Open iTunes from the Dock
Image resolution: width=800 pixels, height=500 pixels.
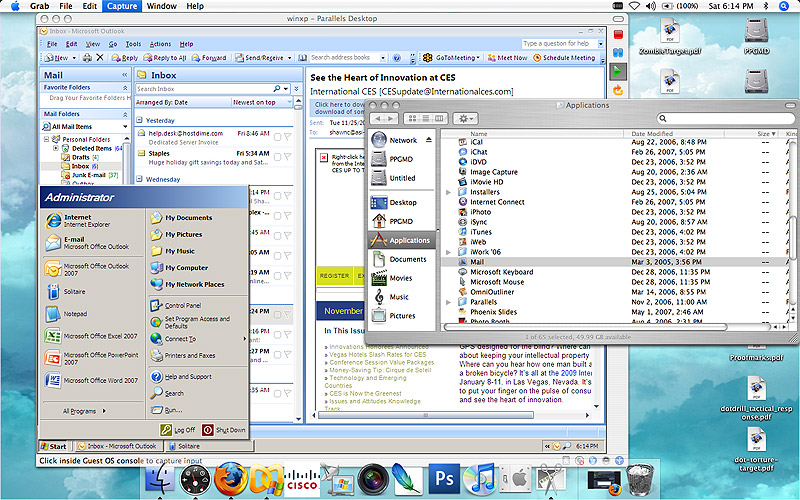[479, 479]
